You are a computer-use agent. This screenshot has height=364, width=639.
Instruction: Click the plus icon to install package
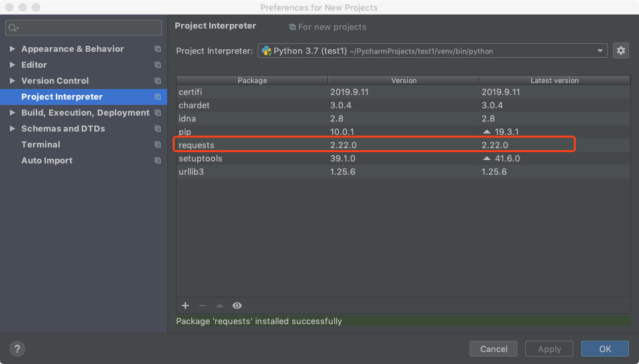pyautogui.click(x=185, y=306)
